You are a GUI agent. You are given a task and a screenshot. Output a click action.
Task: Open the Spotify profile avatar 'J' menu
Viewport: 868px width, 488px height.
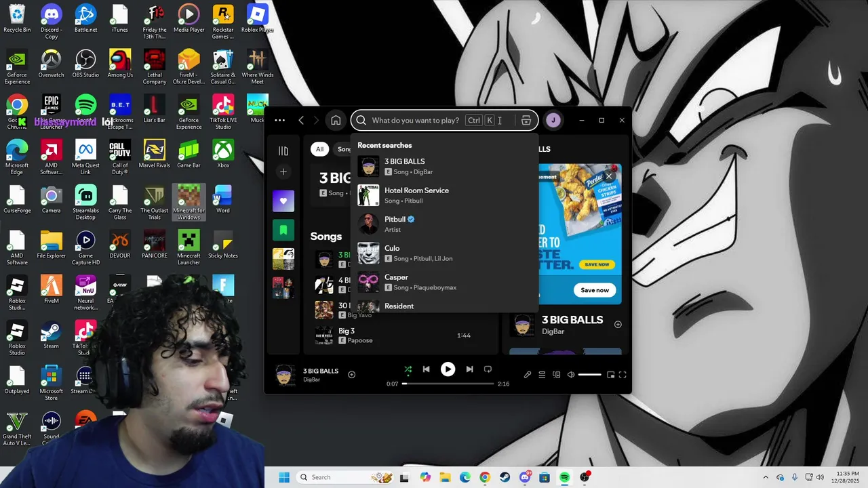coord(553,121)
